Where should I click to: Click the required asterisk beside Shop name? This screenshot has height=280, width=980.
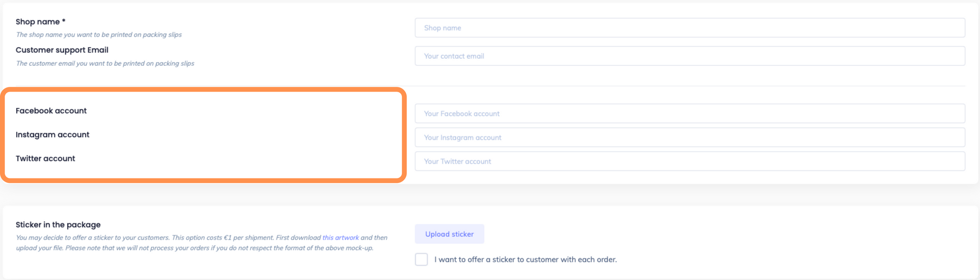[x=64, y=21]
